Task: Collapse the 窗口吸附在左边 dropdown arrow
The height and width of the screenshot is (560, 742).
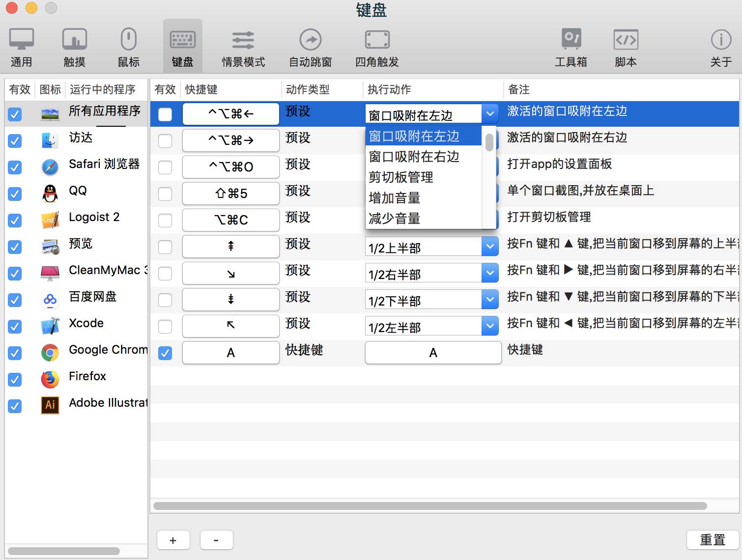Action: click(x=490, y=114)
